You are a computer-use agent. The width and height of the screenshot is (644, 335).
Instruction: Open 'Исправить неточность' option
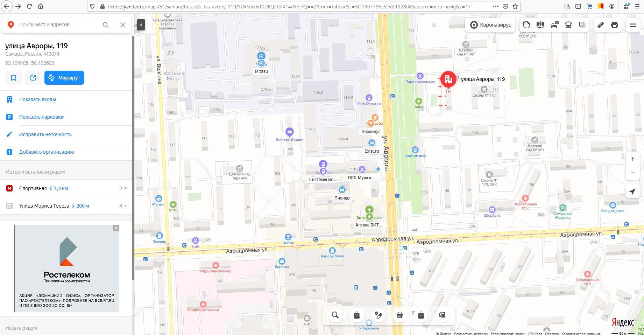point(45,134)
